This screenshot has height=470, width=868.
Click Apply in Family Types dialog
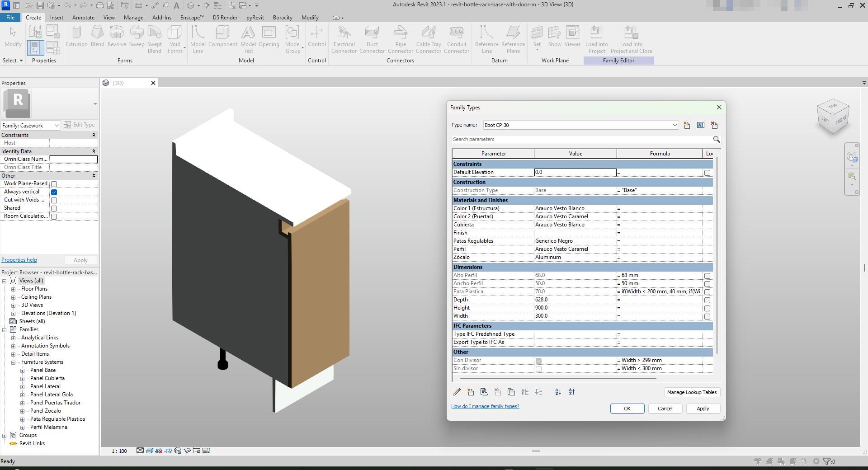[703, 409]
